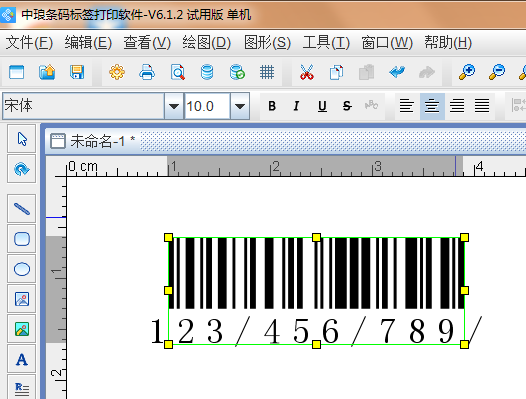The height and width of the screenshot is (399, 526).
Task: Open document settings gear icon
Action: coord(117,72)
